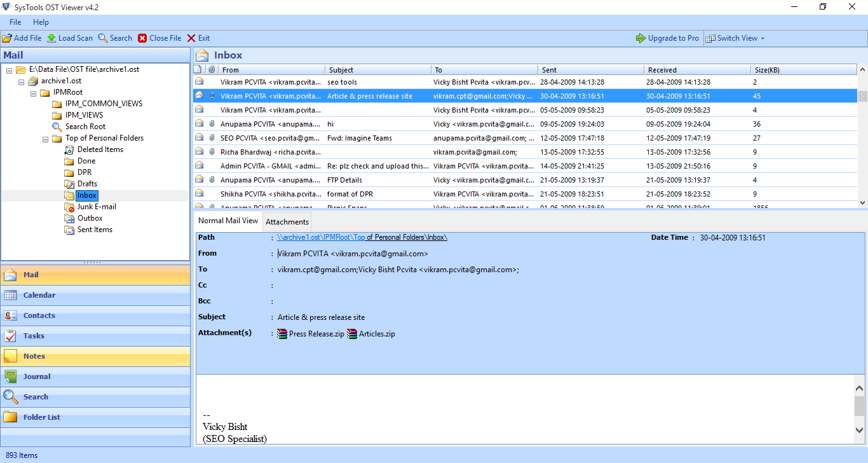This screenshot has height=463, width=868.
Task: Click the Outbox folder icon
Action: 69,218
